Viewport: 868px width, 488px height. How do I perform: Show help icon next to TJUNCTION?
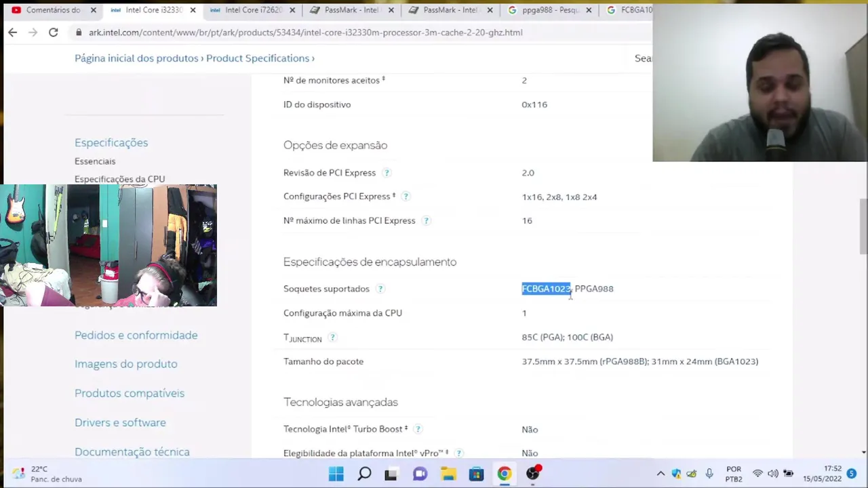[332, 337]
